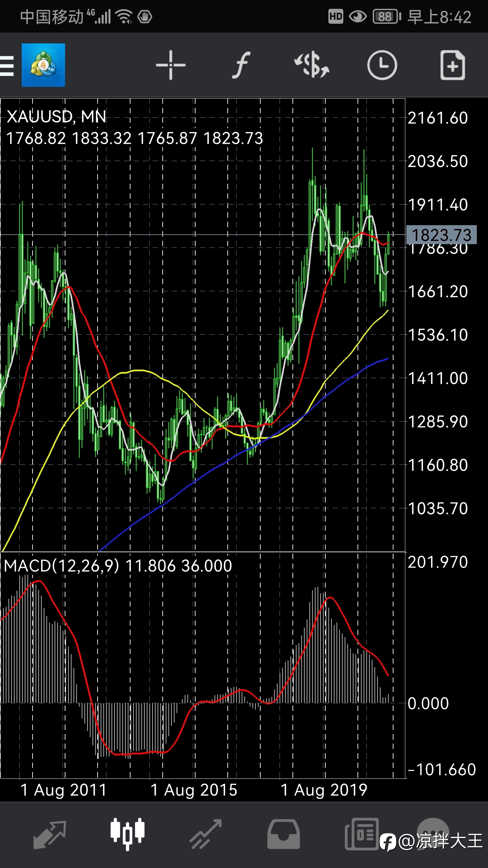Open the timeframe clock selector
The height and width of the screenshot is (868, 488).
[x=382, y=65]
